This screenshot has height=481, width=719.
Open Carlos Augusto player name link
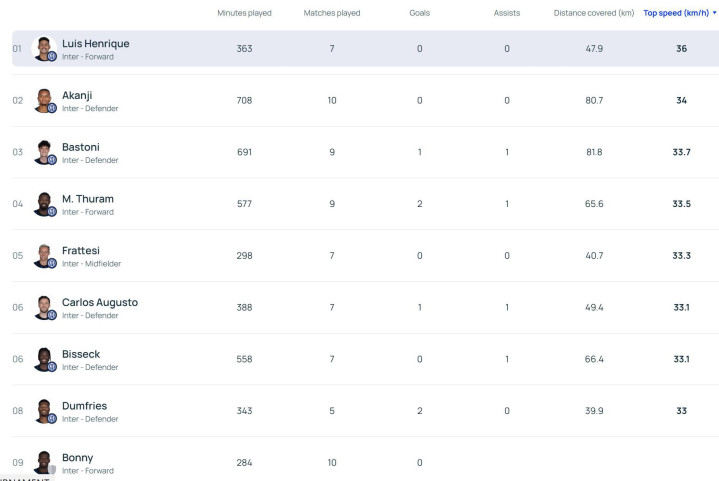pos(100,302)
